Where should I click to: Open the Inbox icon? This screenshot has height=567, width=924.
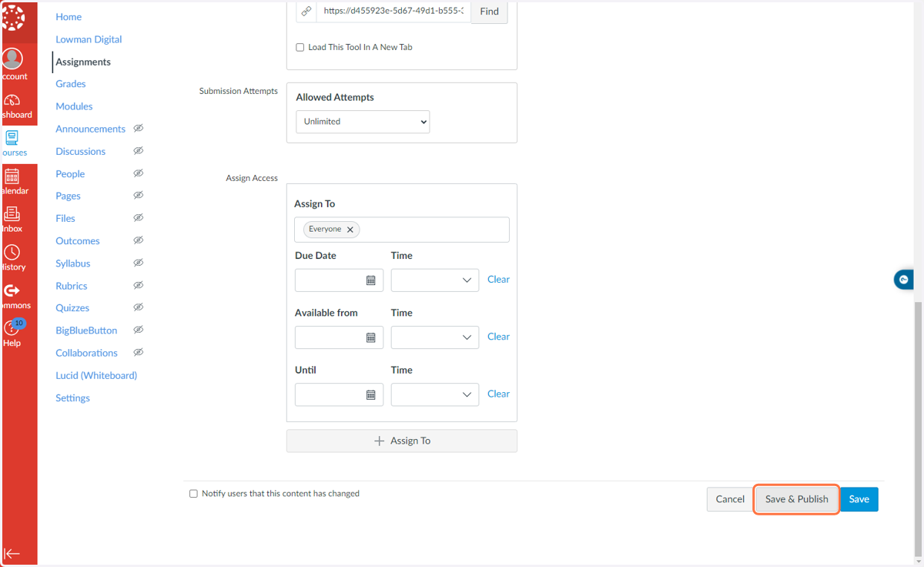[12, 214]
